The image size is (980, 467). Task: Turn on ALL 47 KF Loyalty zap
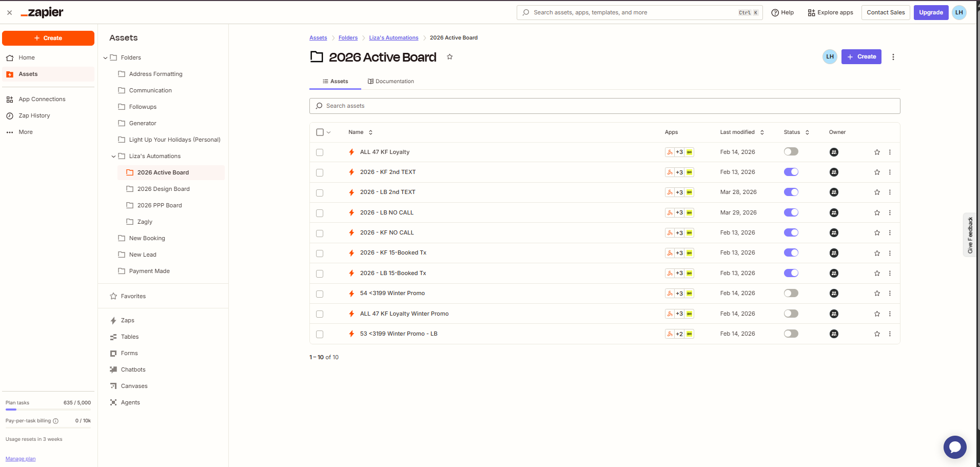[791, 151]
